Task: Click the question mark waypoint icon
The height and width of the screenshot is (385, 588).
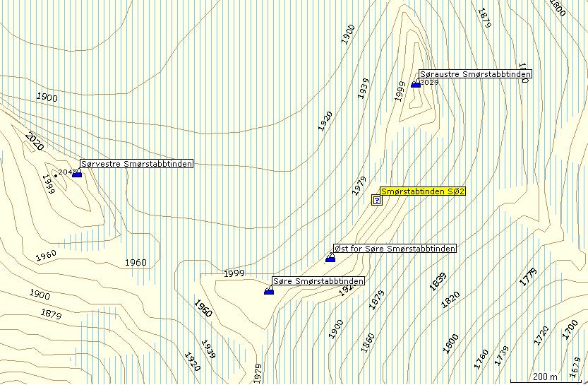Action: pos(377,201)
